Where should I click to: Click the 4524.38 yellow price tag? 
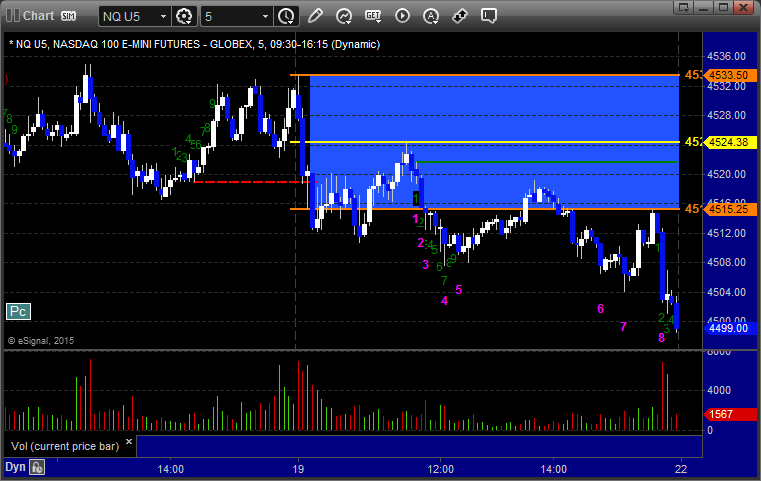(730, 142)
